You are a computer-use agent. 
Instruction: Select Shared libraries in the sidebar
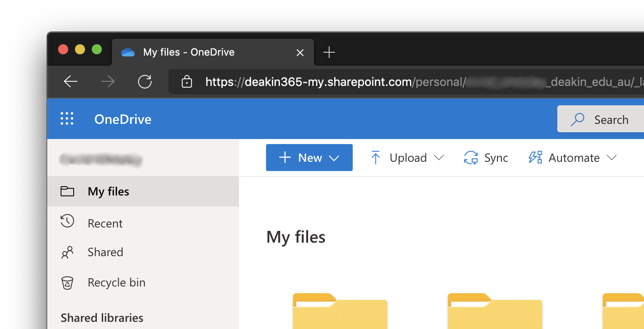102,318
